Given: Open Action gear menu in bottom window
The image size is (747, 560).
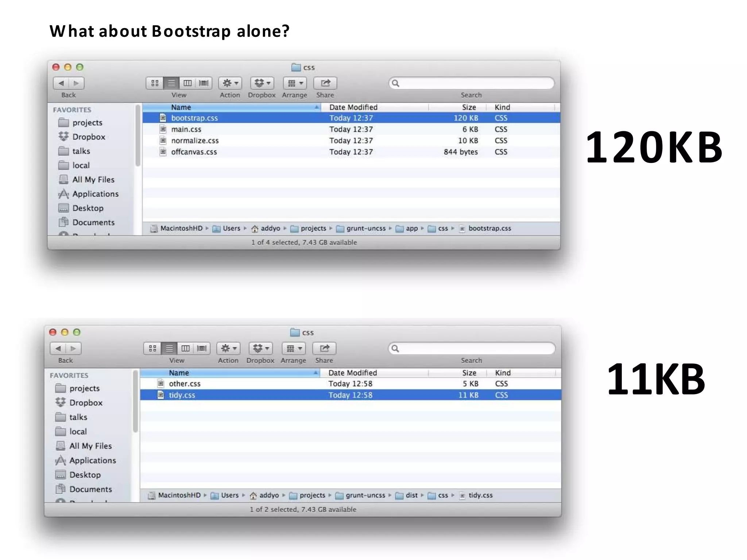Looking at the screenshot, I should click(228, 348).
